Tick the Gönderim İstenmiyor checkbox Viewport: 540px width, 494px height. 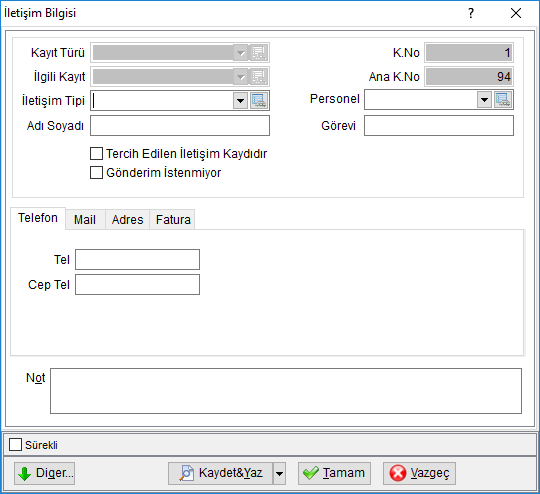coord(96,173)
